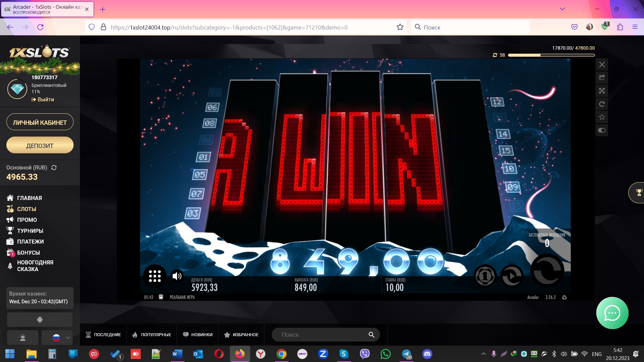The image size is (644, 362).
Task: Open the Firefox hamburger menu
Action: (635, 27)
